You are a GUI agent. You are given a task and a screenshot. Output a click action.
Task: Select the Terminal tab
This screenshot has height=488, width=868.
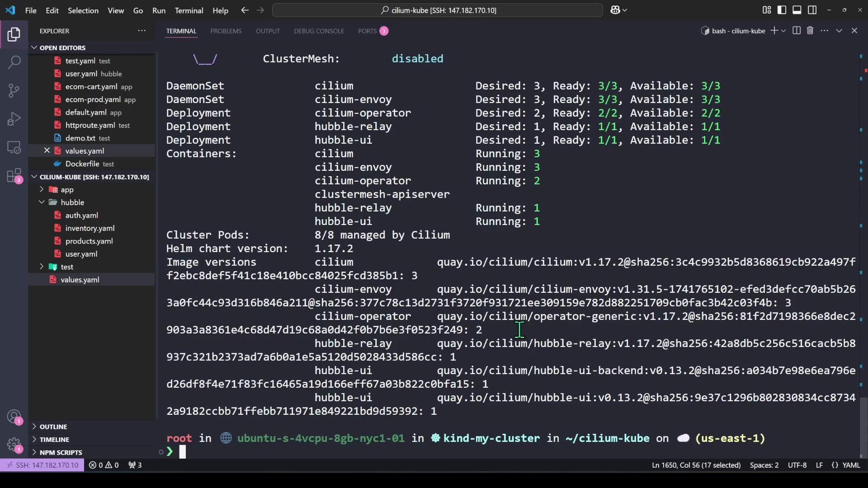tap(181, 31)
